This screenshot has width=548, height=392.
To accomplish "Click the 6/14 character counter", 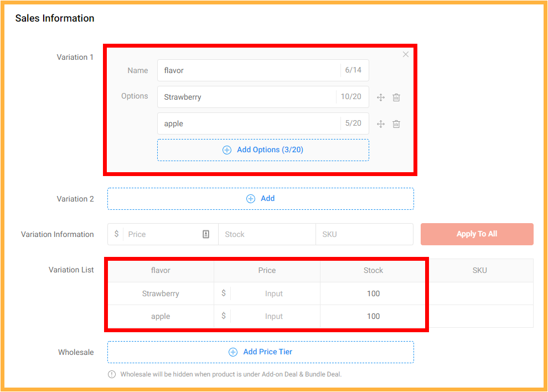I will point(353,70).
